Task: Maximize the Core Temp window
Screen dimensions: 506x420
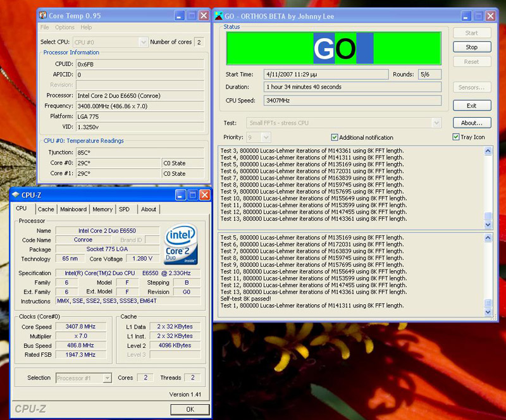Action: tap(192, 15)
